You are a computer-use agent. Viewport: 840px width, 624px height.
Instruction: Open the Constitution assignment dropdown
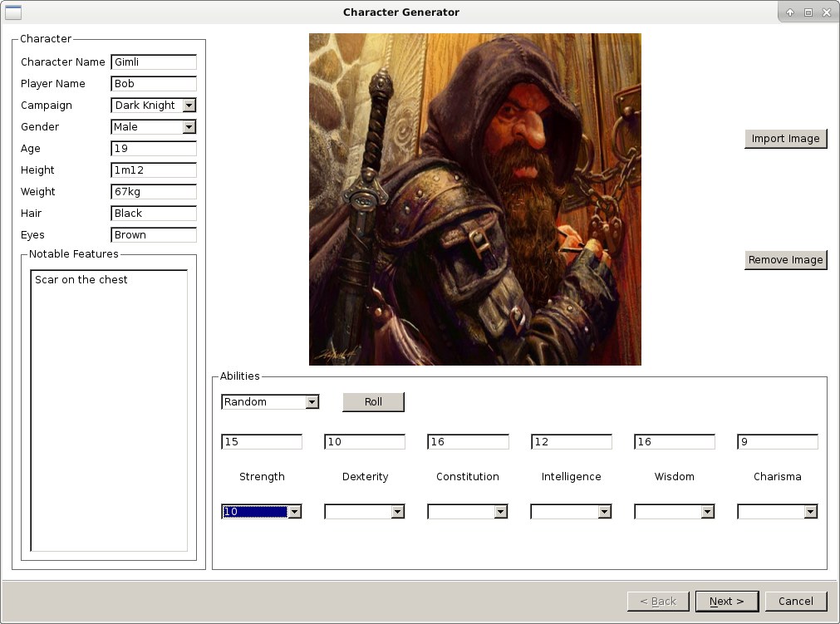click(500, 512)
